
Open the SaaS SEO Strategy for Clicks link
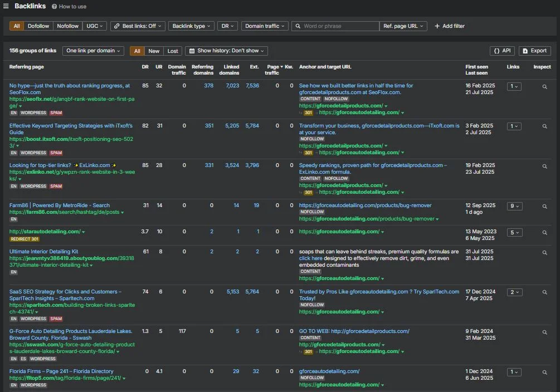click(65, 295)
